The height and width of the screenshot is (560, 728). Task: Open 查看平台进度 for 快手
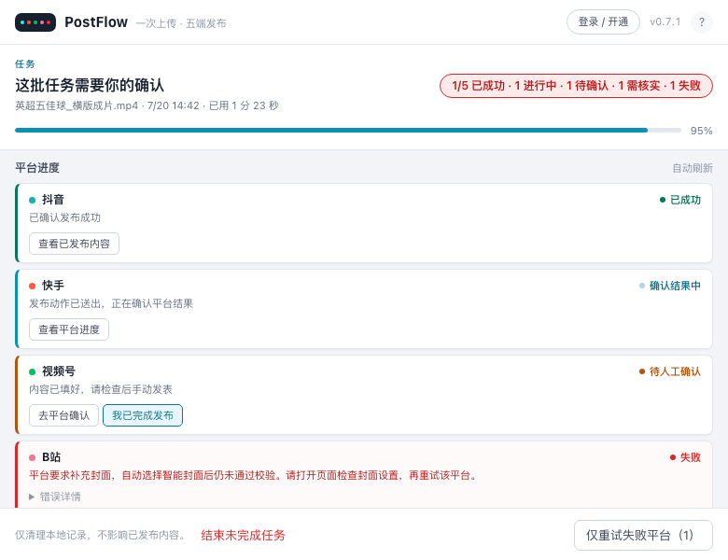(69, 329)
